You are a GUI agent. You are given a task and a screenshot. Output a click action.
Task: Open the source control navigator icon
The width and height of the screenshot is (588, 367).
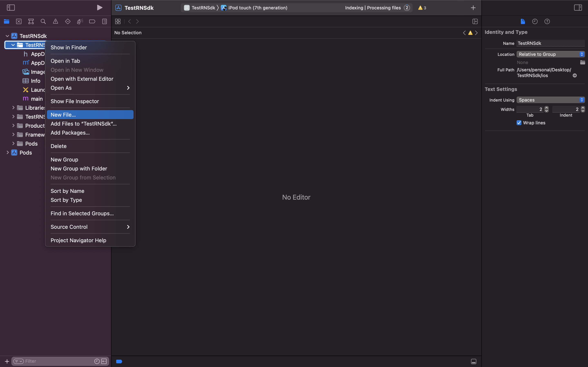click(19, 22)
